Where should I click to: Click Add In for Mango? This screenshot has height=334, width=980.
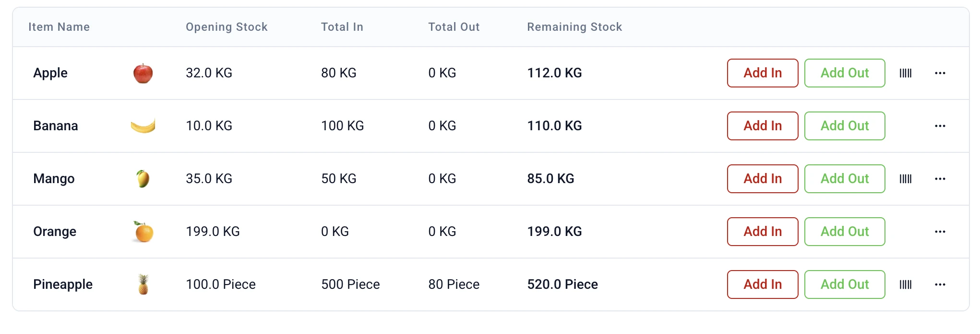coord(762,178)
